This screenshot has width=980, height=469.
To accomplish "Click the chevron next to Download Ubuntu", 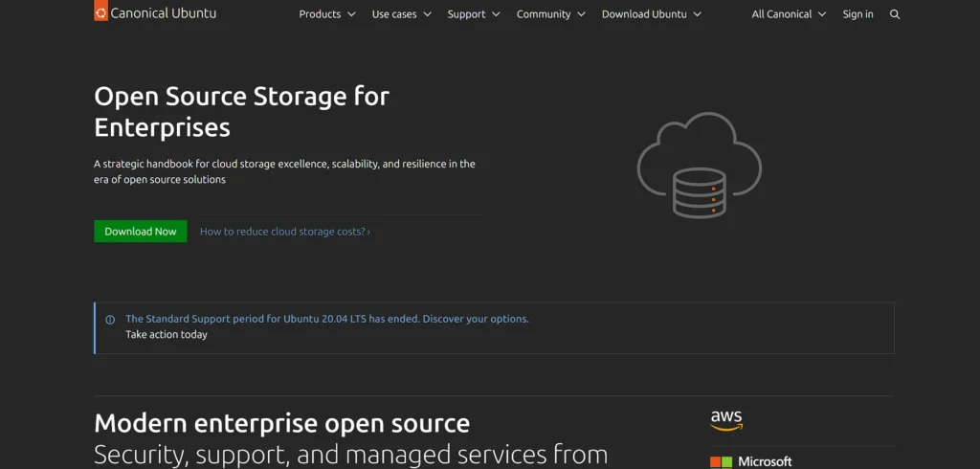I will pos(697,14).
